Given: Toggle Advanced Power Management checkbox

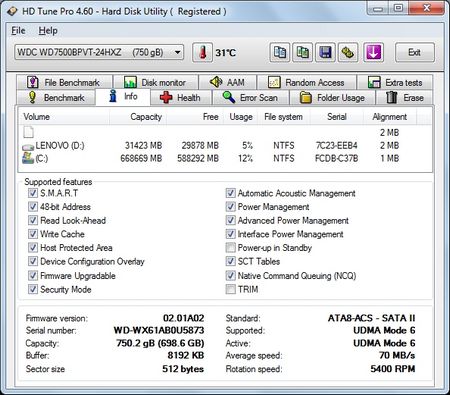Looking at the screenshot, I should (x=230, y=220).
